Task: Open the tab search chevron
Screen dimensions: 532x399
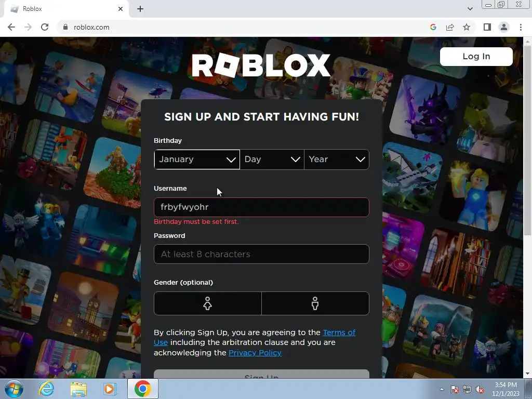Action: click(x=470, y=9)
